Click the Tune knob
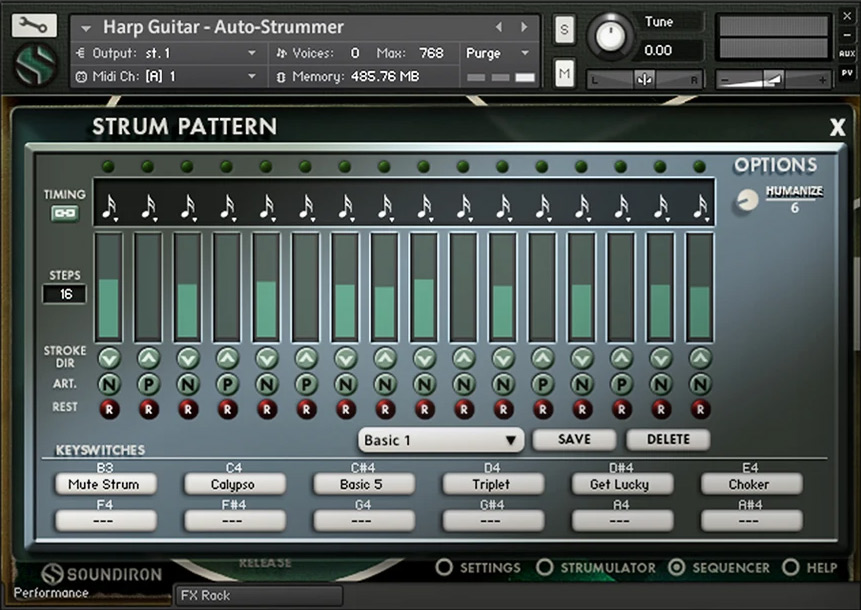This screenshot has width=861, height=610. coord(610,35)
